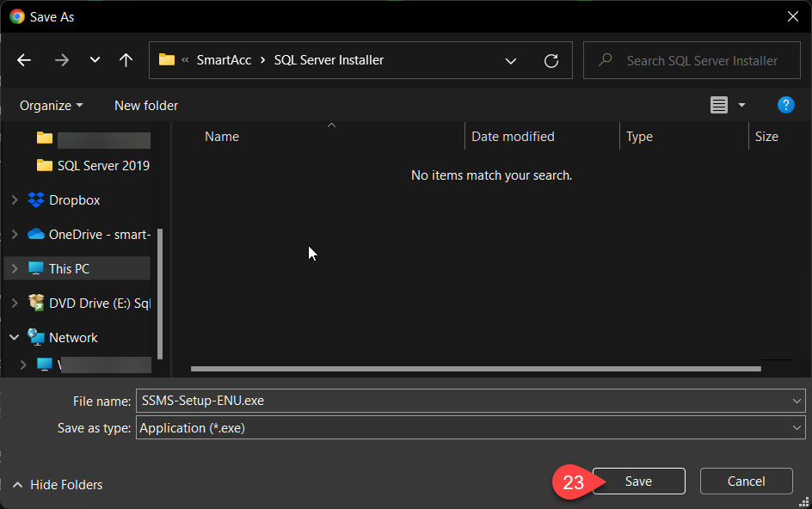Select DVD Drive (E:) in navigation pane
This screenshot has width=812, height=509.
(x=89, y=303)
